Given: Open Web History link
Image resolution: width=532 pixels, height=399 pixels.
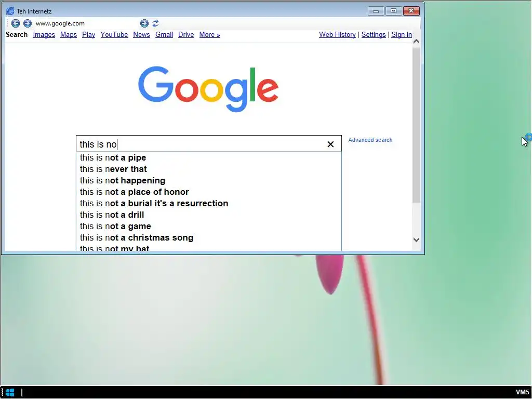Looking at the screenshot, I should [337, 35].
